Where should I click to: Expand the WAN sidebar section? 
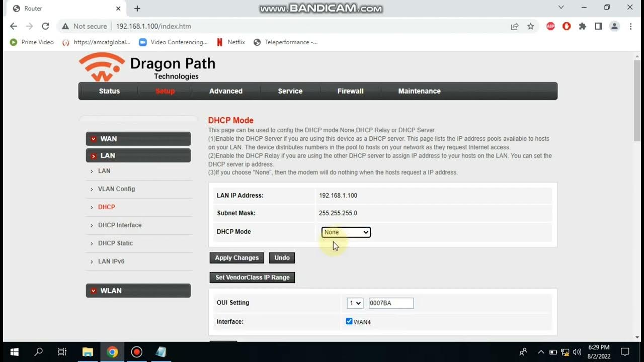tap(138, 139)
